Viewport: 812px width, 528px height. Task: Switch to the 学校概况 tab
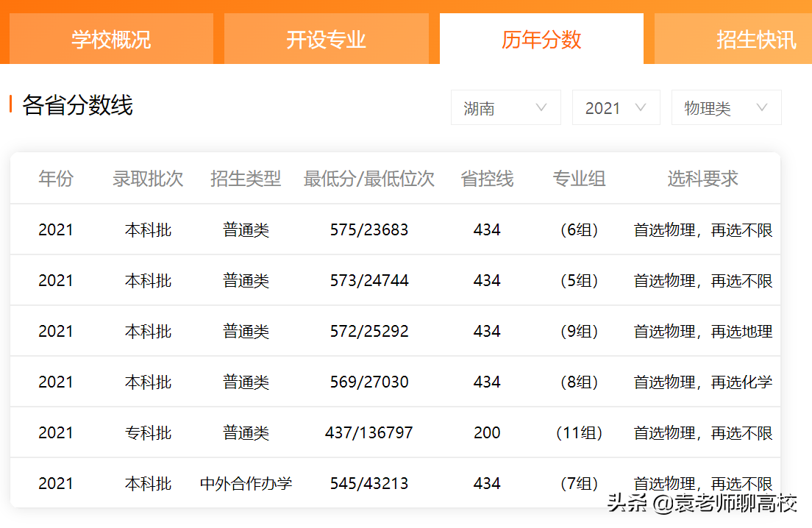click(110, 40)
